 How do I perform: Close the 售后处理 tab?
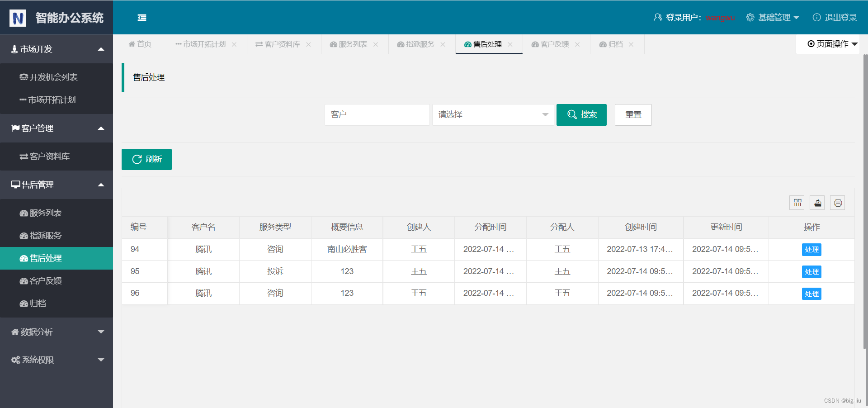tap(510, 44)
